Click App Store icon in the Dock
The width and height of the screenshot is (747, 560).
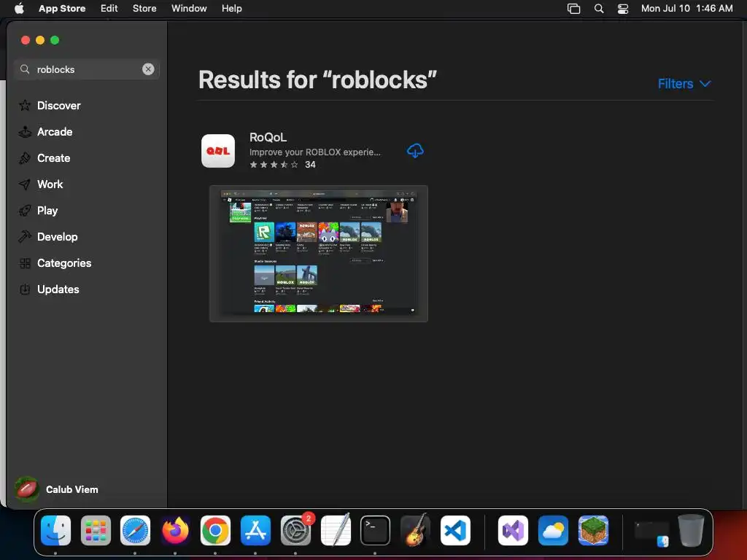pos(255,530)
